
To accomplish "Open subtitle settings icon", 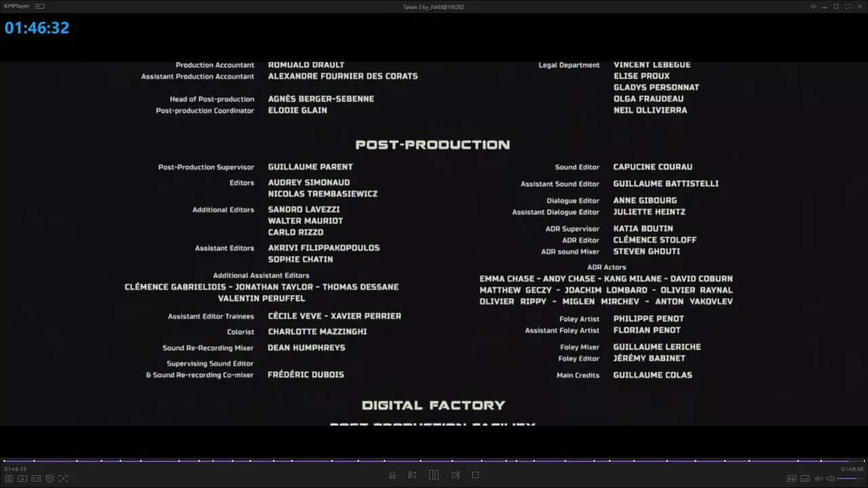I will pos(805,479).
